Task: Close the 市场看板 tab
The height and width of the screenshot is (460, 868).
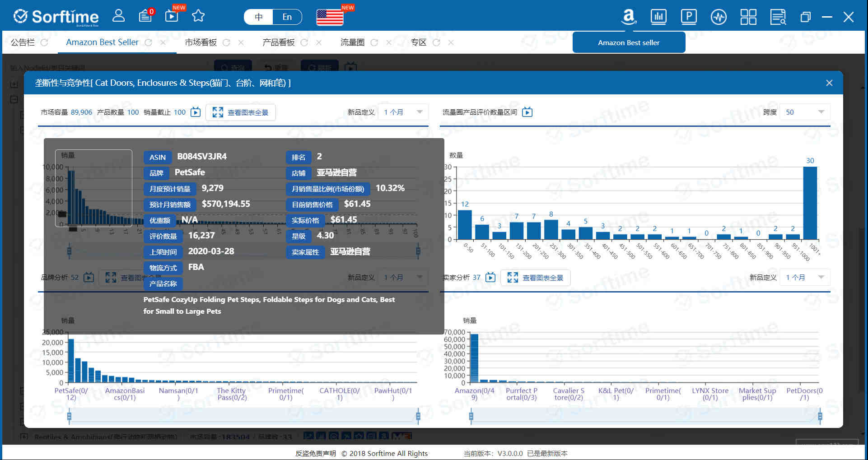Action: [x=241, y=42]
